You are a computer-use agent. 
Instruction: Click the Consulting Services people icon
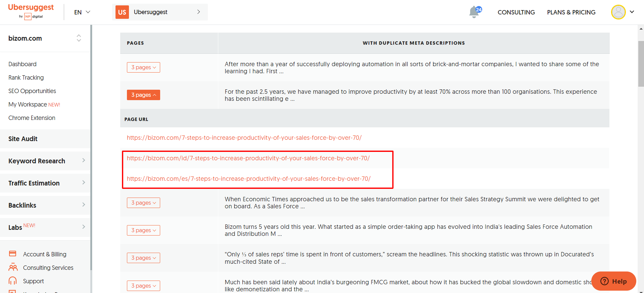[x=13, y=267]
